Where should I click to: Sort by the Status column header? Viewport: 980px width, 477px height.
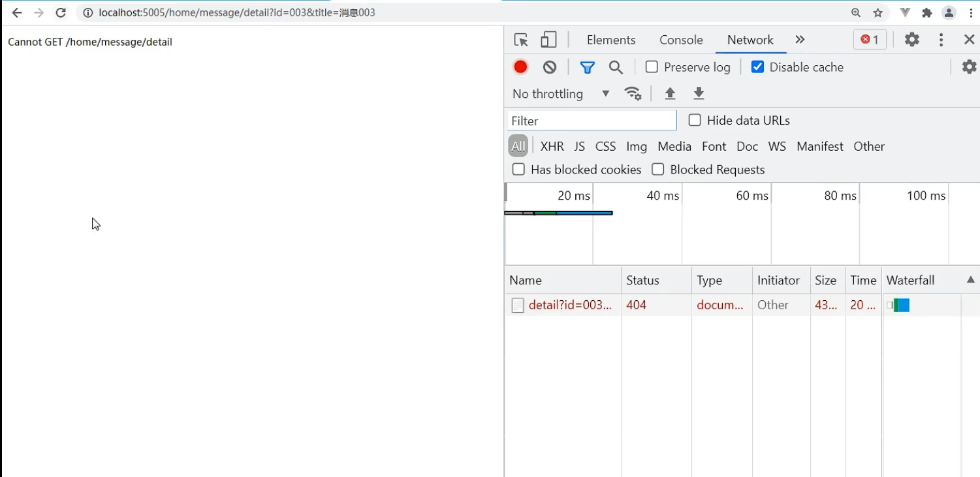coord(656,280)
